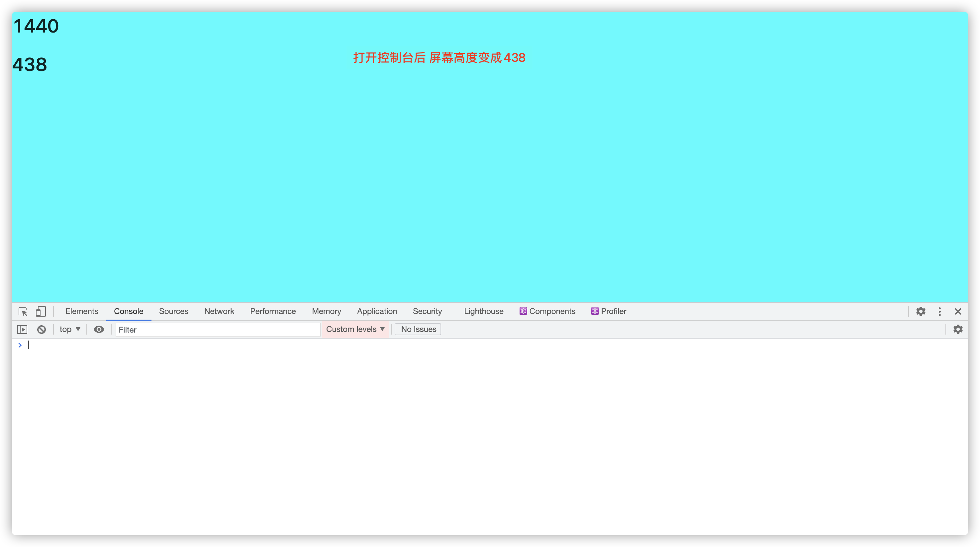Switch to the Elements tab
Screen dimensions: 980x547
[82, 311]
